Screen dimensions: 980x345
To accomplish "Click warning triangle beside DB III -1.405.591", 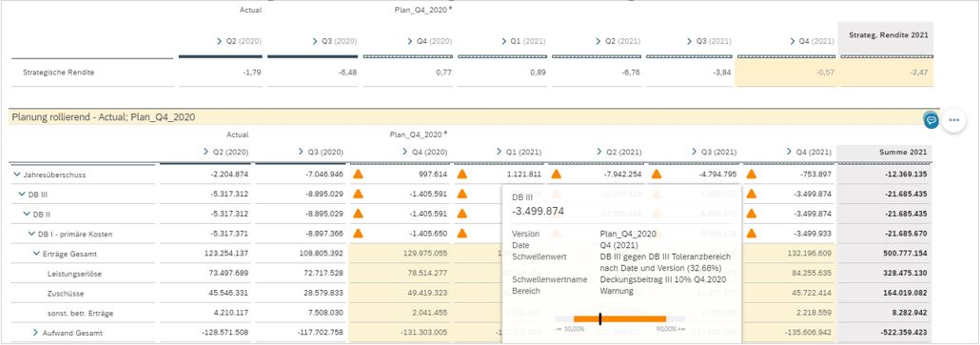I will click(358, 194).
